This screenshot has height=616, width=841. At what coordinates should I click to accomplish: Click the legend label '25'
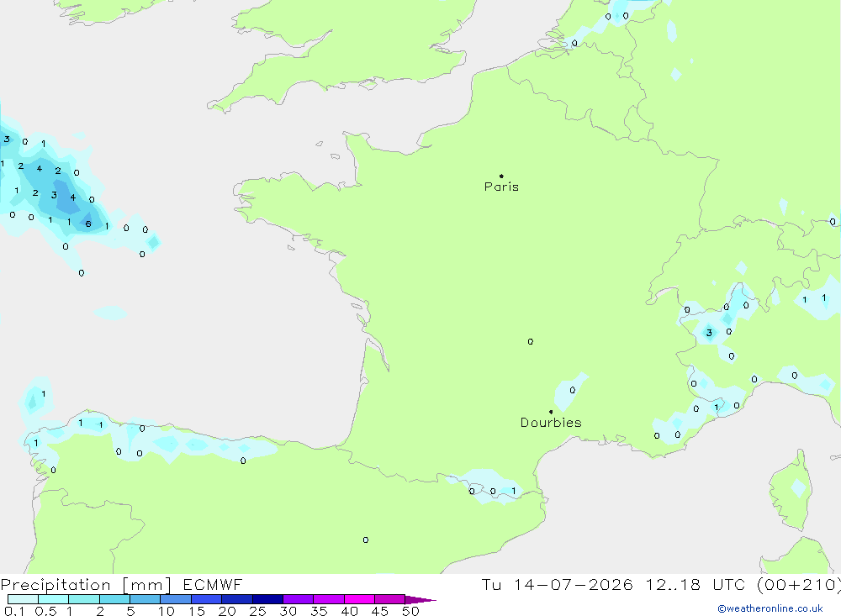[x=258, y=611]
